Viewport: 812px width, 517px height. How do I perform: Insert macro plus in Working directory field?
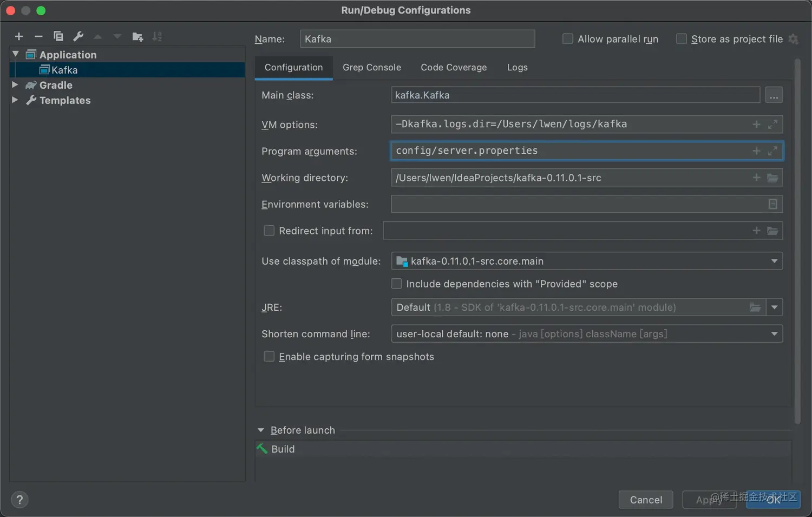(757, 178)
